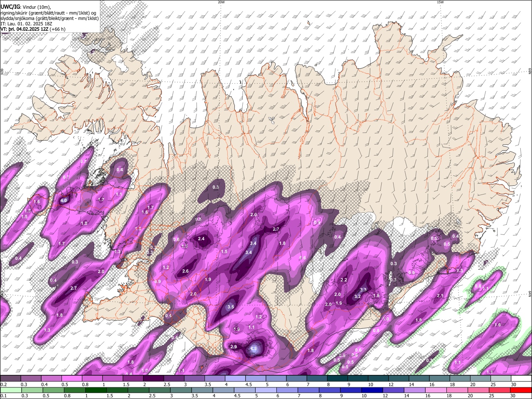Click the '0.1' label in lower legend row
The image size is (532, 399).
(x=4, y=396)
